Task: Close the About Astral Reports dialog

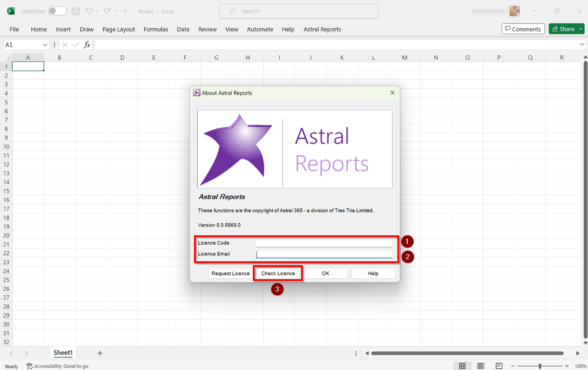Action: pos(392,92)
